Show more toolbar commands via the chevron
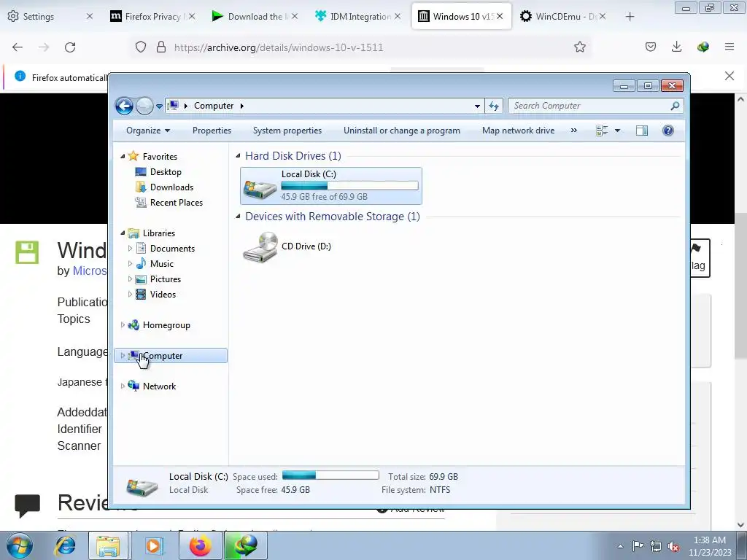The width and height of the screenshot is (747, 560). (x=573, y=131)
